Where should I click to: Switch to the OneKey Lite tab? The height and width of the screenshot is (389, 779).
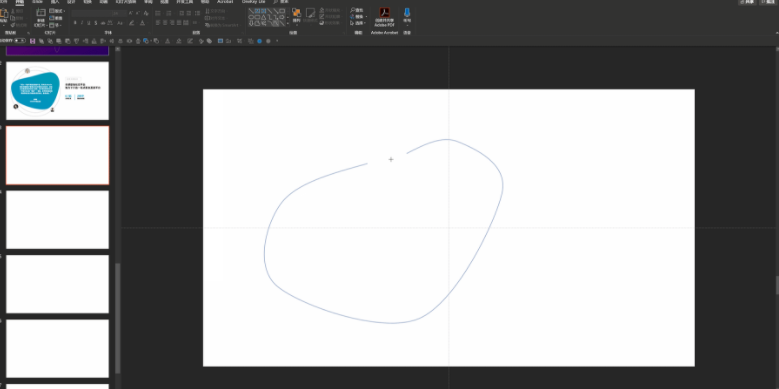254,2
